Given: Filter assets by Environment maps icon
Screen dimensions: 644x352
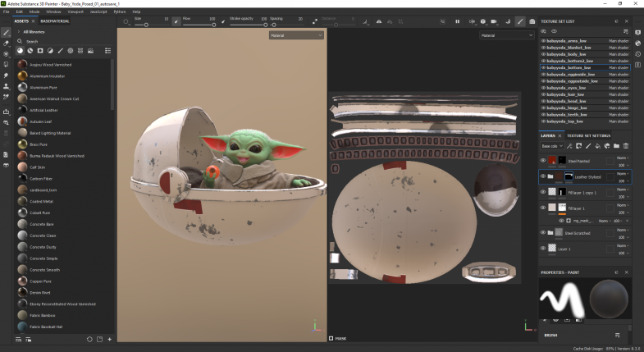Looking at the screenshot, I should click(90, 51).
